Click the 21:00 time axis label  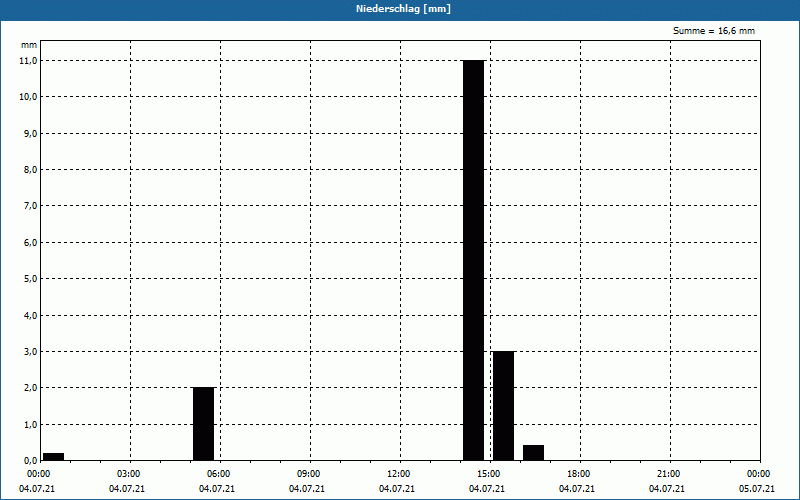point(670,474)
